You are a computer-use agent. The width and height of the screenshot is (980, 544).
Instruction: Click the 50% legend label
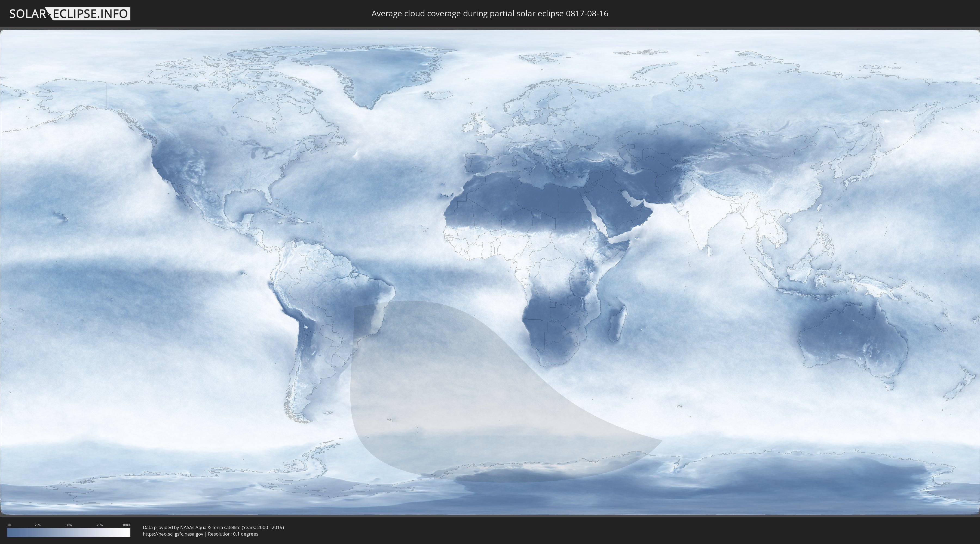click(69, 525)
